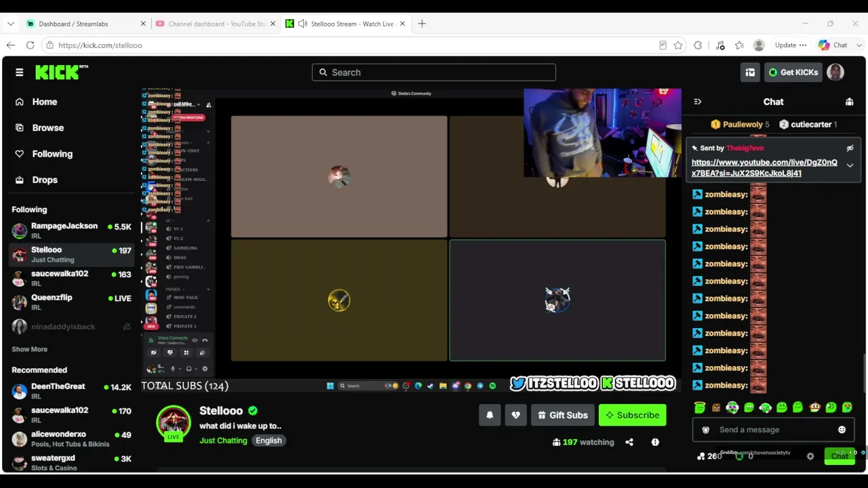868x488 pixels.
Task: Expand the Copilot Chat dropdown chevron
Action: tap(859, 45)
